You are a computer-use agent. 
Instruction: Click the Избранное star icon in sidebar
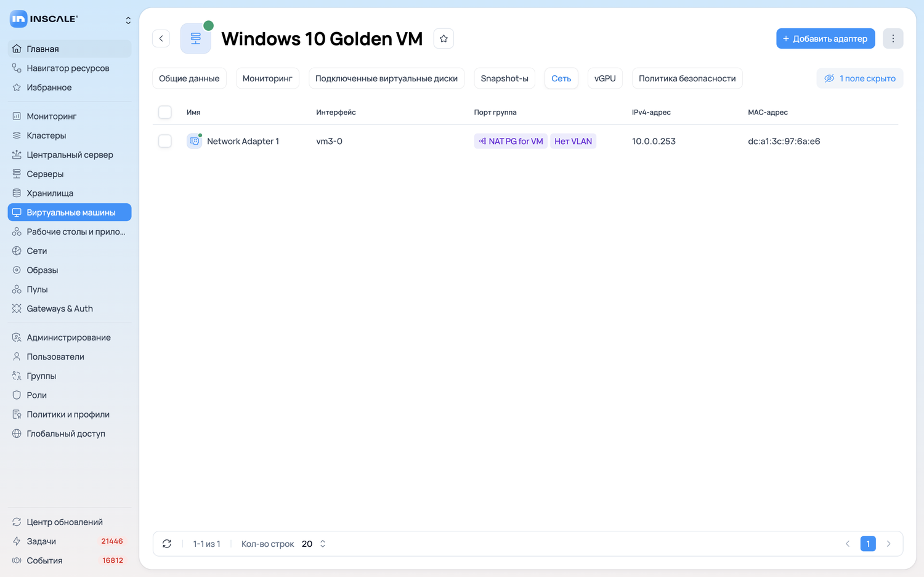click(17, 87)
